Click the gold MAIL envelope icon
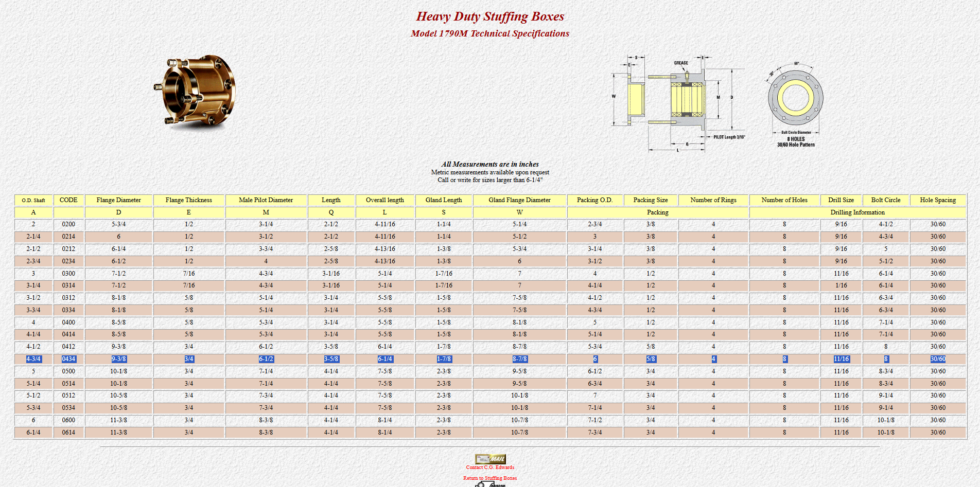 pyautogui.click(x=490, y=459)
